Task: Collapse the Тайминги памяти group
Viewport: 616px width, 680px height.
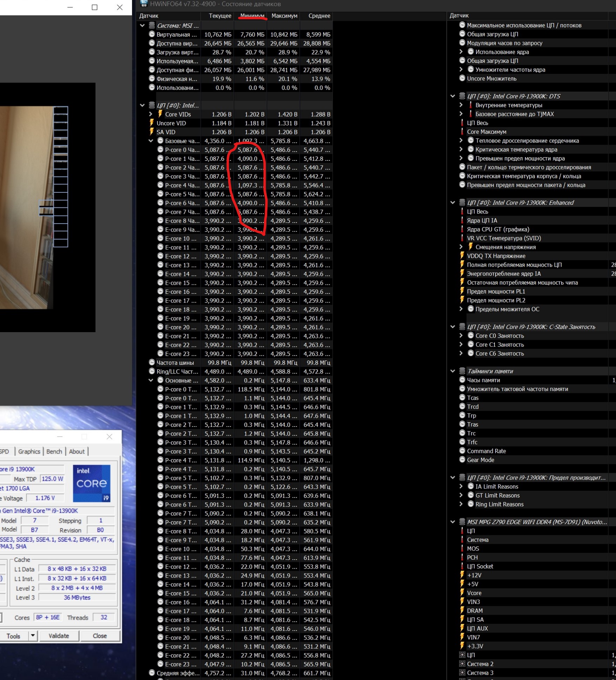Action: click(x=452, y=371)
